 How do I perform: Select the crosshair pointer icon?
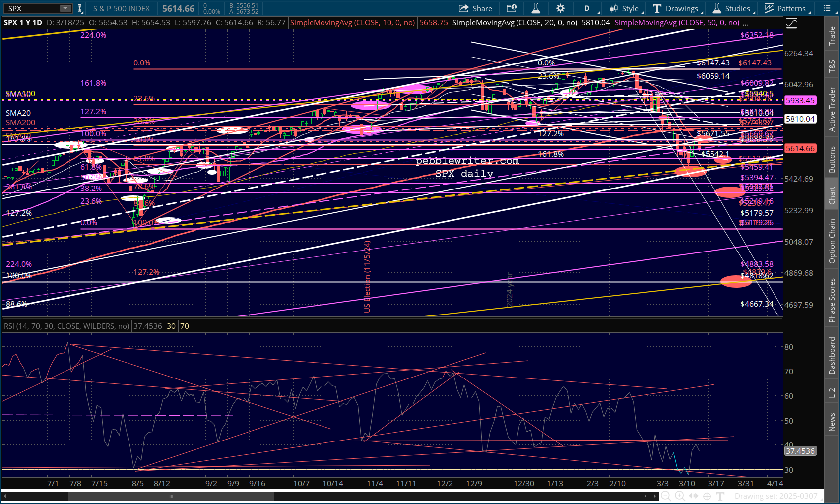(x=707, y=496)
